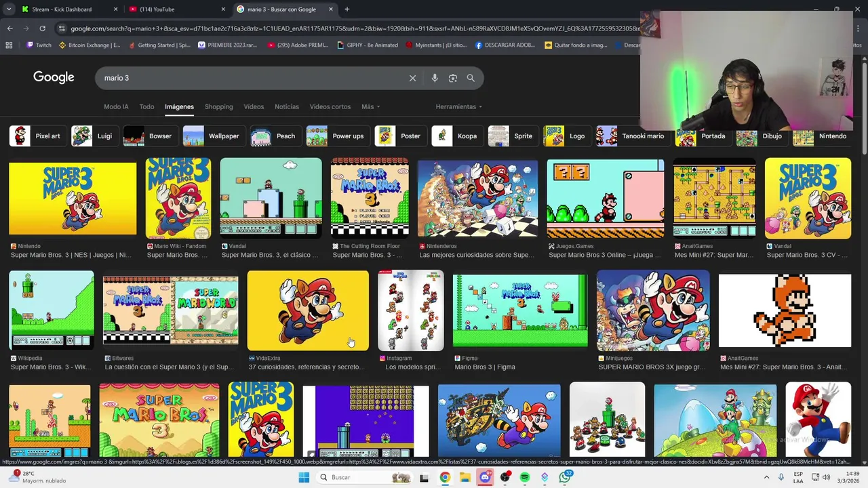This screenshot has width=868, height=488.
Task: Expand the tab search dropdown arrow
Action: pos(8,9)
